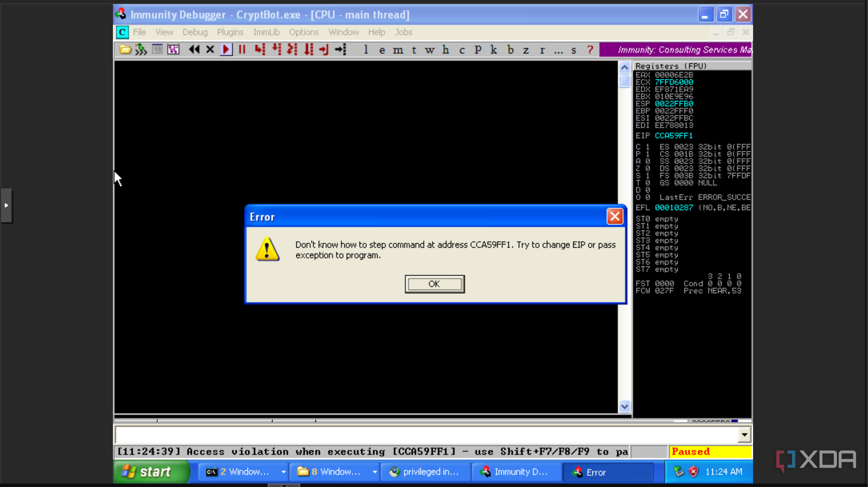The width and height of the screenshot is (868, 487).
Task: Click the Step over icon
Action: pyautogui.click(x=276, y=50)
